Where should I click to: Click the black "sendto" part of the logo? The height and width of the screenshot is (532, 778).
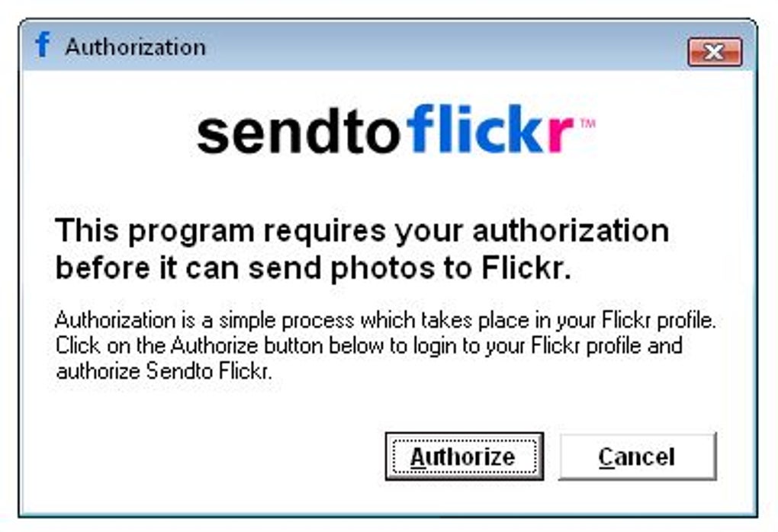pyautogui.click(x=298, y=133)
